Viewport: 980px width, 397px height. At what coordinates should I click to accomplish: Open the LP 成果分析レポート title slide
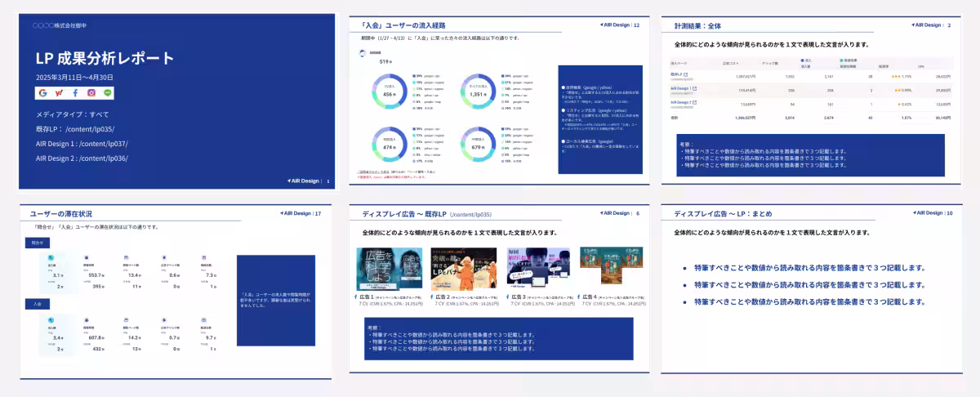[x=176, y=101]
